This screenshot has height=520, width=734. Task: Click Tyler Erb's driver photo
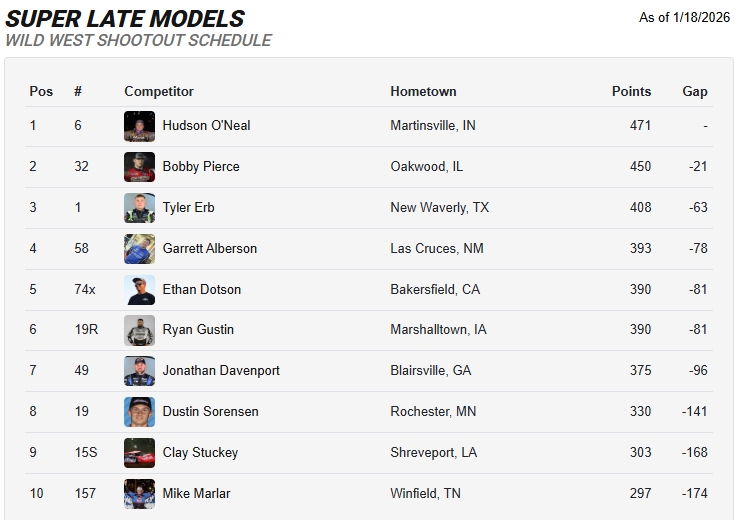pyautogui.click(x=139, y=208)
